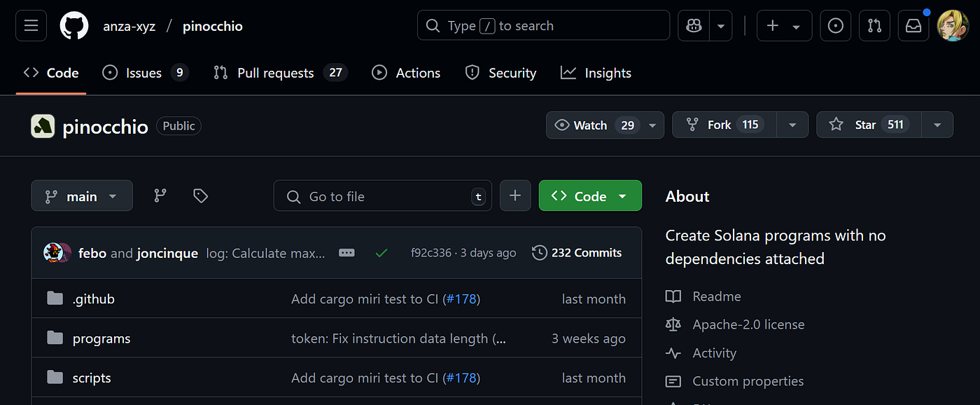This screenshot has height=405, width=980.
Task: Open #178 link in the .github row
Action: tap(461, 299)
